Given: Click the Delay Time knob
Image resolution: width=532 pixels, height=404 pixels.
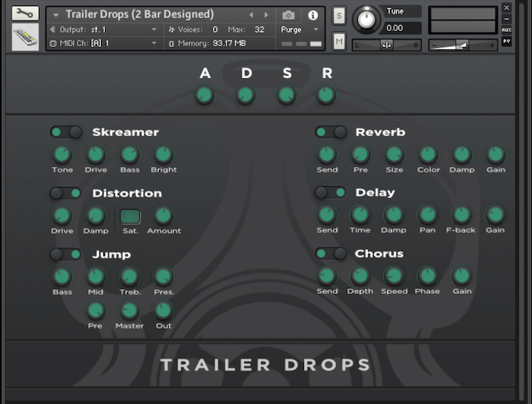Looking at the screenshot, I should click(360, 215).
